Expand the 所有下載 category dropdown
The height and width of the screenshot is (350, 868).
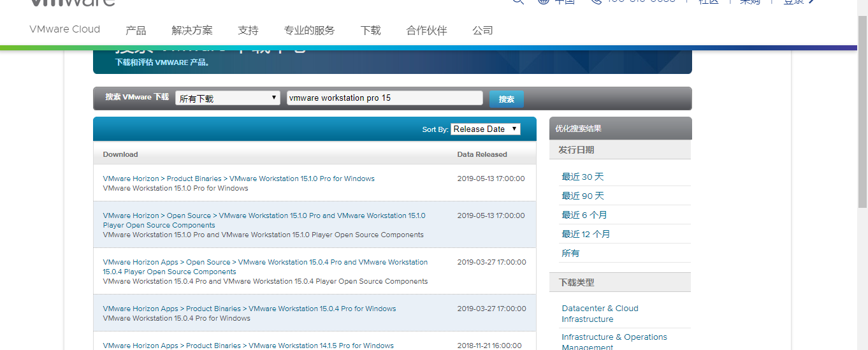(x=228, y=98)
